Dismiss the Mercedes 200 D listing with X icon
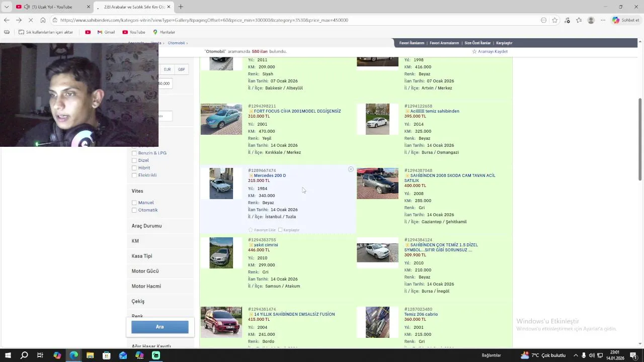Image resolution: width=644 pixels, height=362 pixels. (351, 169)
